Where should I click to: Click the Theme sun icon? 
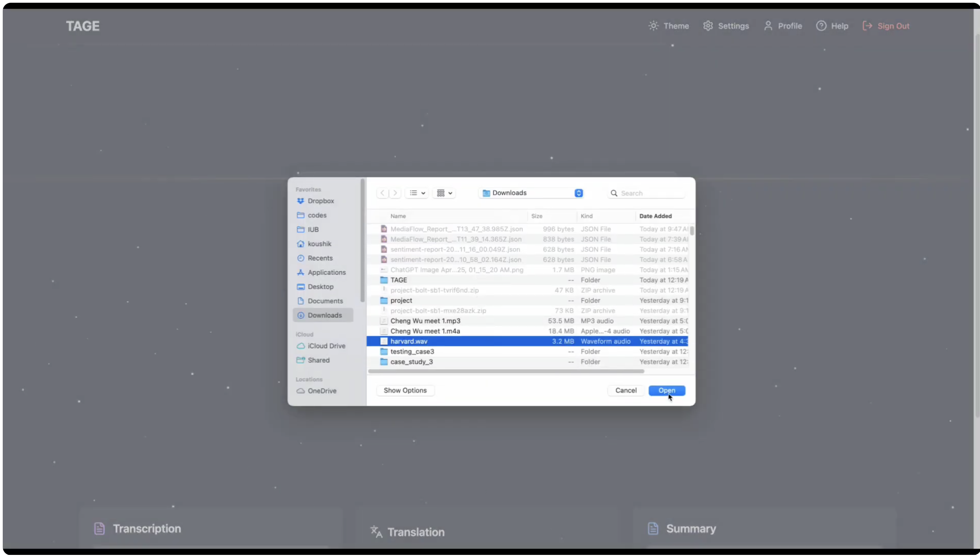pos(653,26)
